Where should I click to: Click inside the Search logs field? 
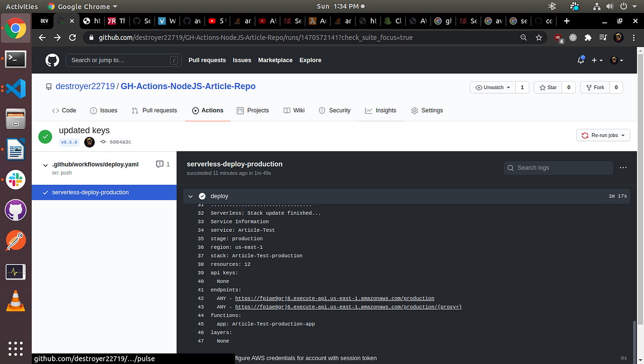558,168
